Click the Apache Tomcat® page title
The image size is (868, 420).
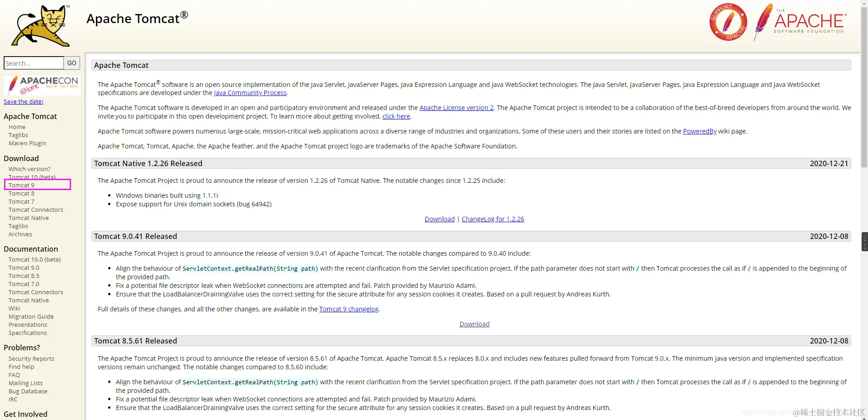pos(137,18)
